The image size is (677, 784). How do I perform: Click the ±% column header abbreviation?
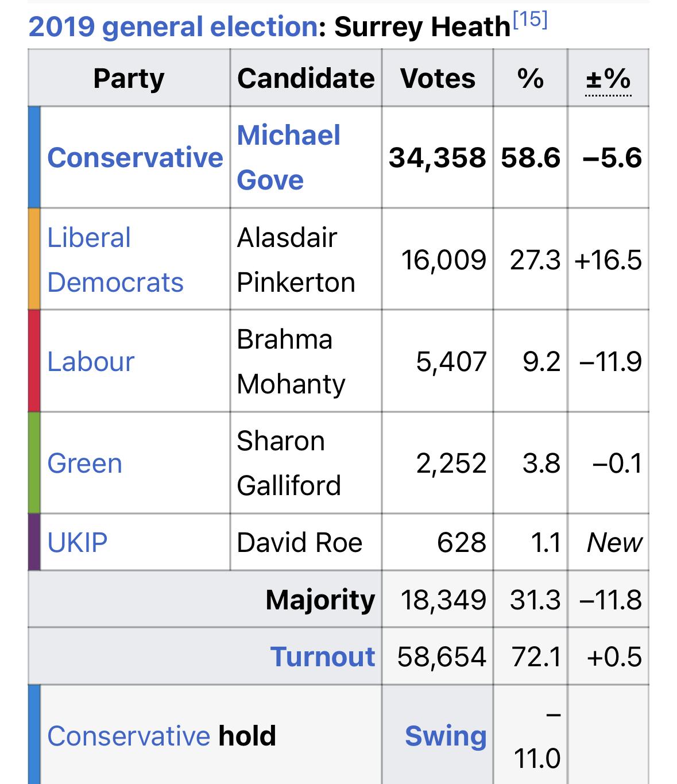tap(608, 79)
